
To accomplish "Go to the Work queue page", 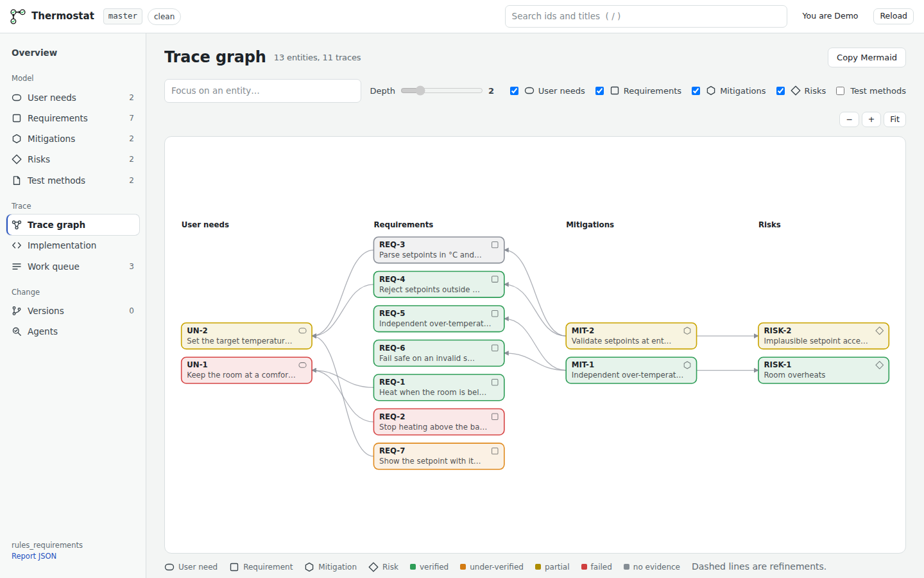I will coord(73,267).
